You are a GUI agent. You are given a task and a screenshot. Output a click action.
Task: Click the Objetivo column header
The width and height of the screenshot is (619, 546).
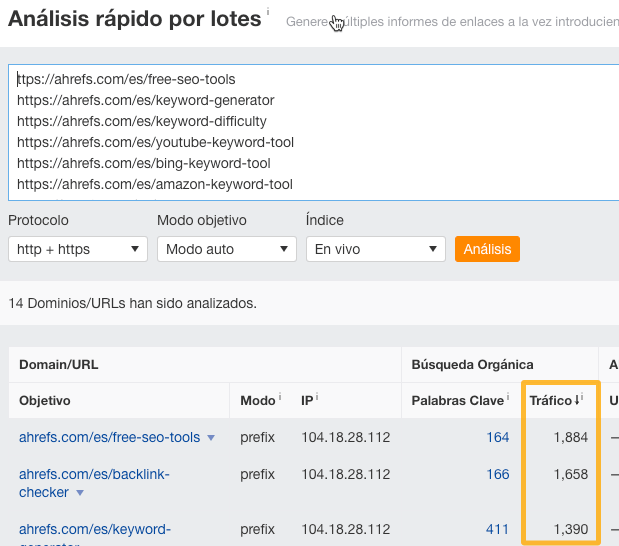45,400
